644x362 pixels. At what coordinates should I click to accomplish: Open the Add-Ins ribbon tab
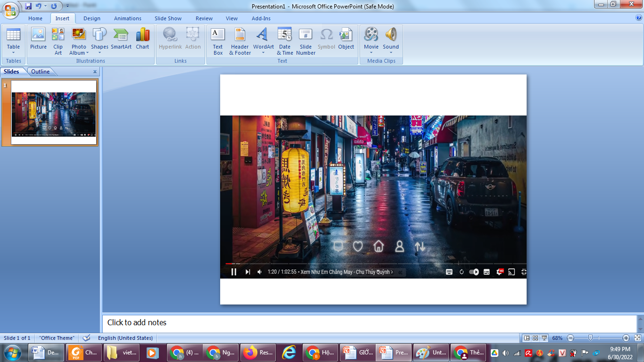[x=261, y=18]
